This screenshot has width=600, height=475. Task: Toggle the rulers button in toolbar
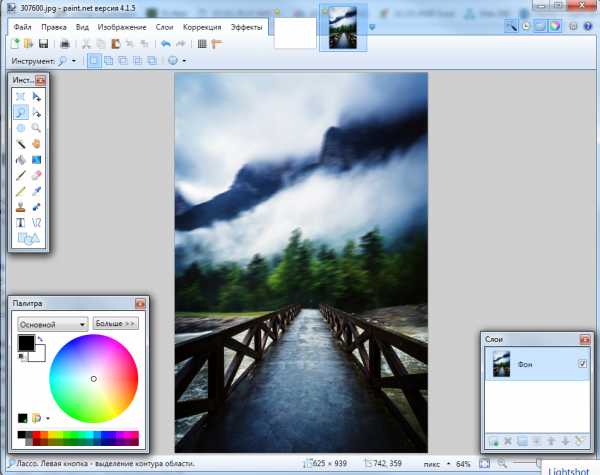point(216,44)
